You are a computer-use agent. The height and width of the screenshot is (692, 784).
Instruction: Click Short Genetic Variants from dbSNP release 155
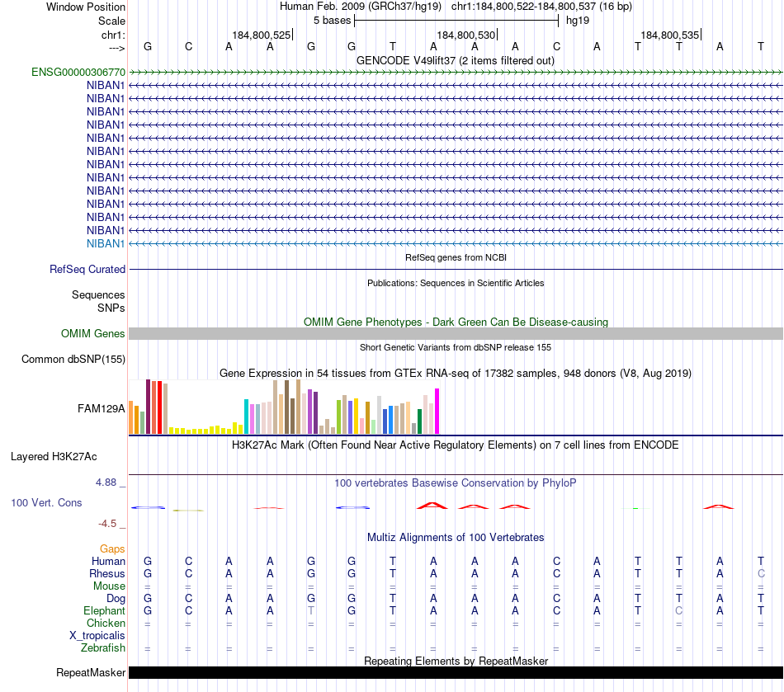456,347
